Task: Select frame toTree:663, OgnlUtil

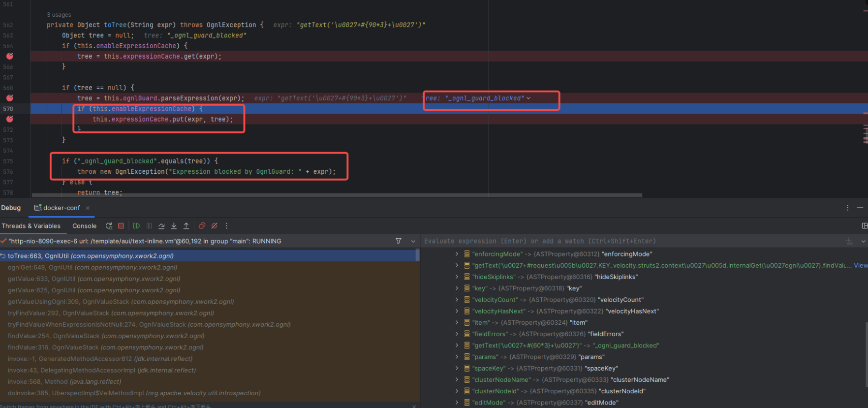Action: point(209,256)
